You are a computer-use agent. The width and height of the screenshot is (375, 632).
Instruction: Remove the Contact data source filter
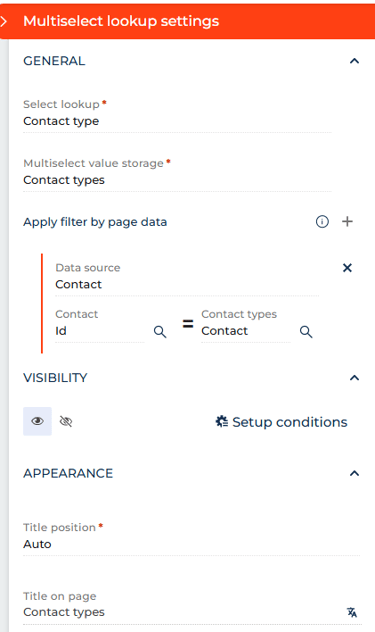347,268
